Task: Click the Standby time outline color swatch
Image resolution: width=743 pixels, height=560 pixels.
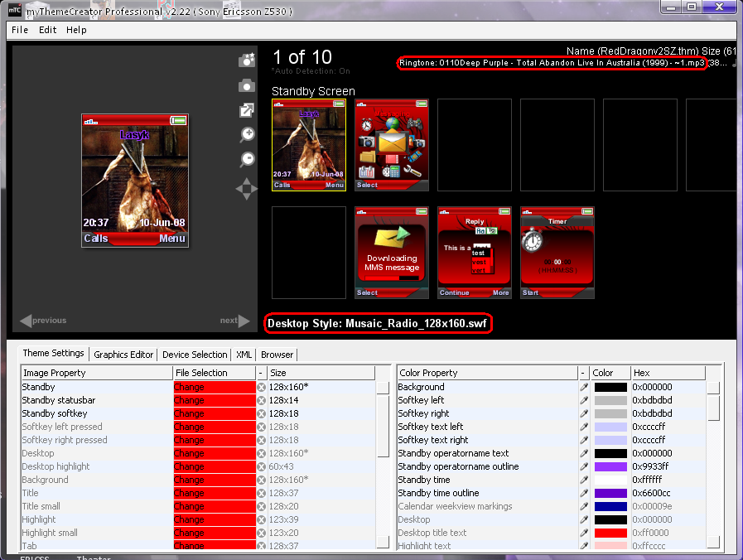Action: 610,493
